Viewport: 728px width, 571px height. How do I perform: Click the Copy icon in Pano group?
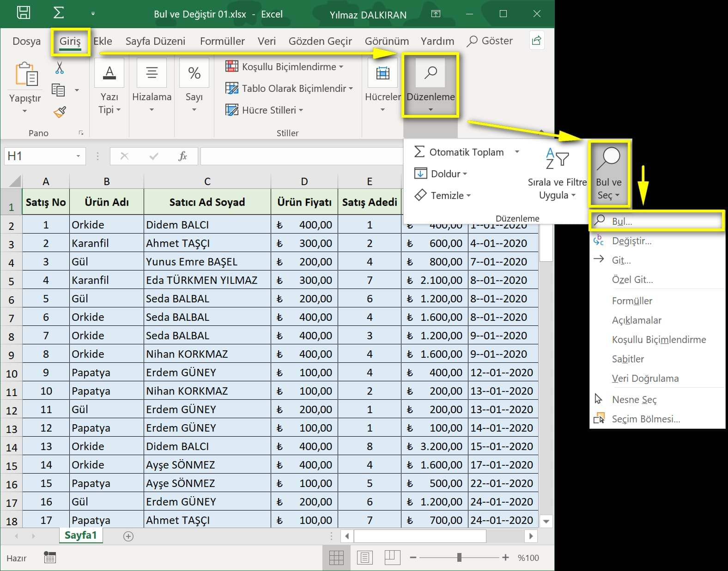click(58, 90)
